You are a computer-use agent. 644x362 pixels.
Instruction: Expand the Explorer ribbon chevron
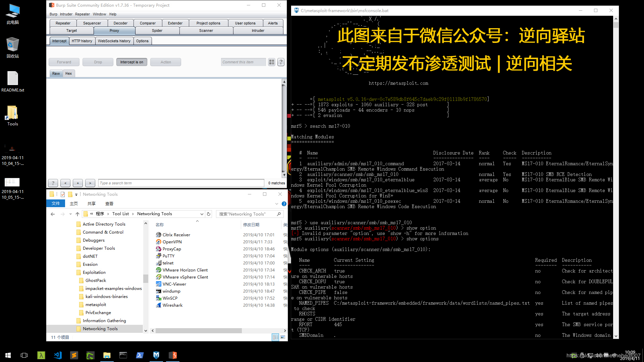click(x=276, y=203)
